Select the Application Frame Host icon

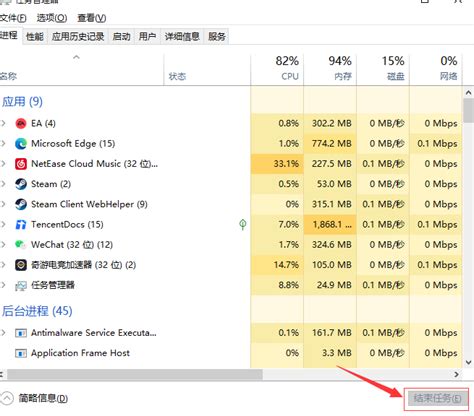[21, 353]
